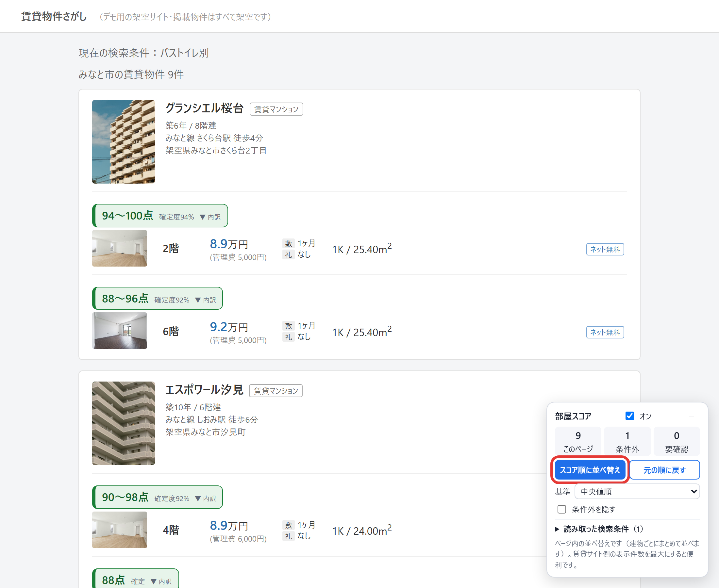719x588 pixels.
Task: Click 賃貸マンション tag beside グランシエル桜台
Action: (276, 109)
